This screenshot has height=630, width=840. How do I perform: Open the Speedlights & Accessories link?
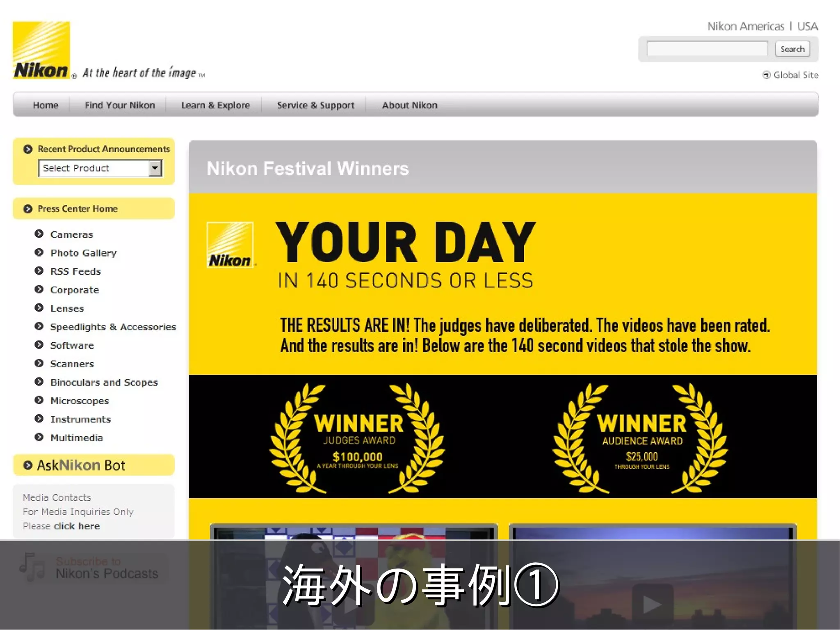(x=113, y=327)
